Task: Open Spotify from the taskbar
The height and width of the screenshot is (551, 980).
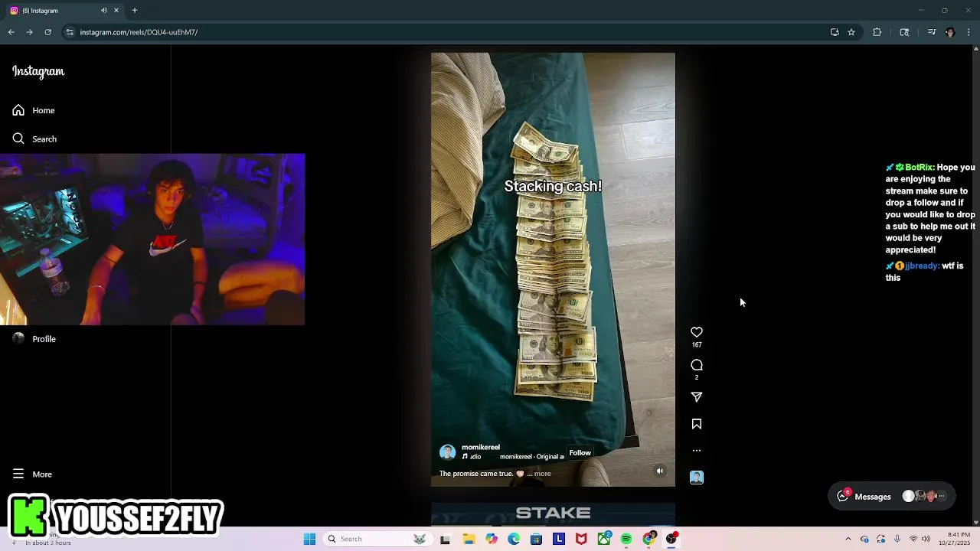Action: pos(626,539)
